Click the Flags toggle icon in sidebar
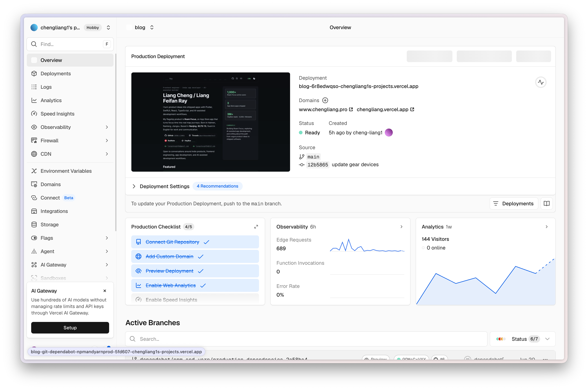Viewport: 588px width, 390px height. [x=34, y=238]
